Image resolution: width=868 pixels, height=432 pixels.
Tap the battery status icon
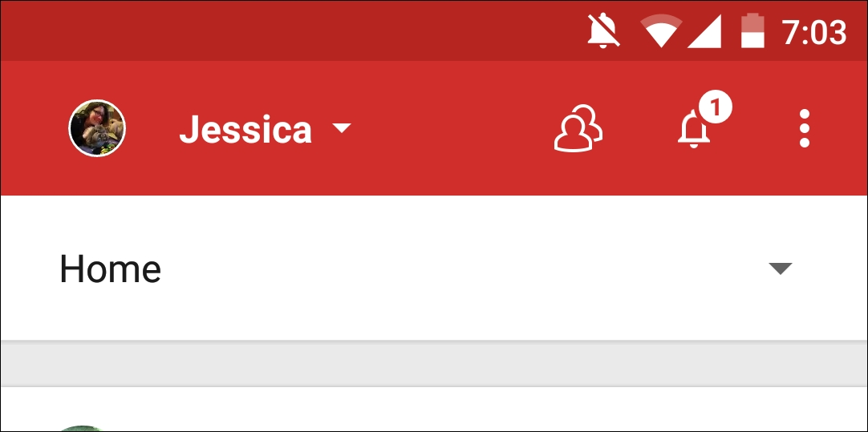click(752, 30)
